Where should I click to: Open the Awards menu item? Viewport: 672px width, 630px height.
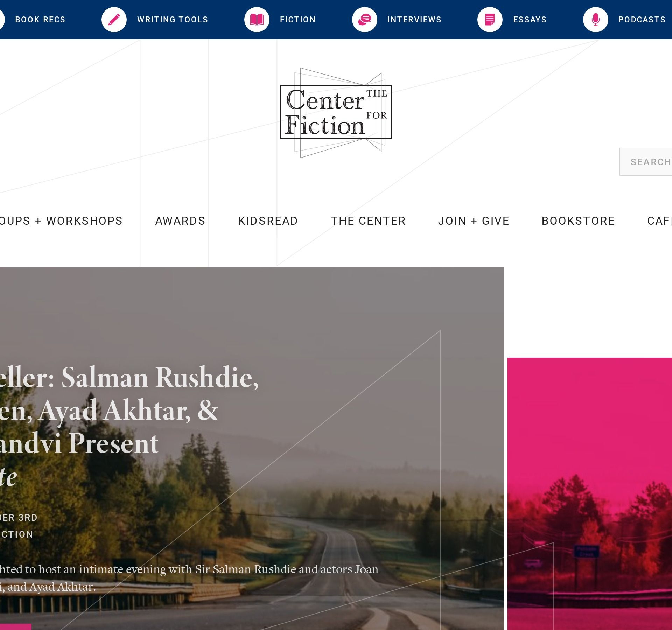pyautogui.click(x=180, y=221)
